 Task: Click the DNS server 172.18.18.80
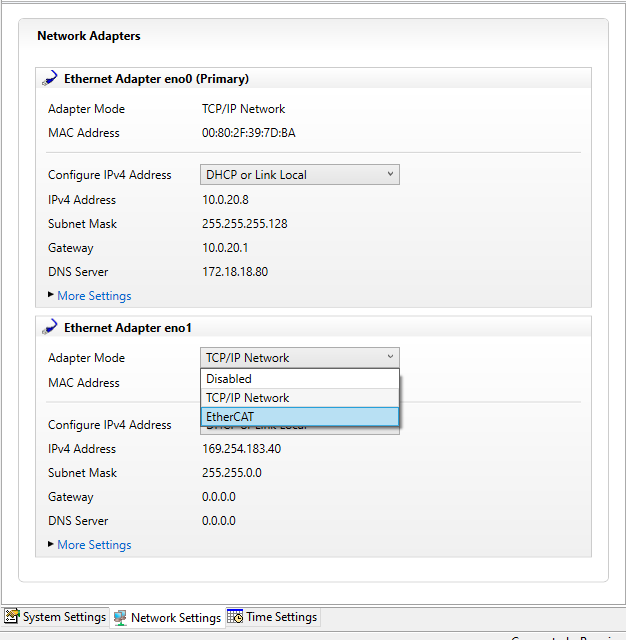(x=235, y=272)
